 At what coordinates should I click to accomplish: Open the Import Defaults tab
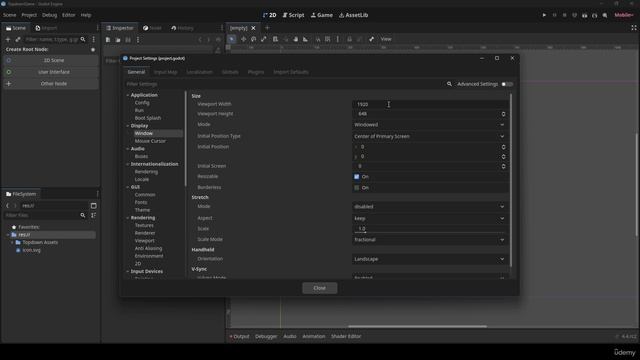tap(291, 72)
